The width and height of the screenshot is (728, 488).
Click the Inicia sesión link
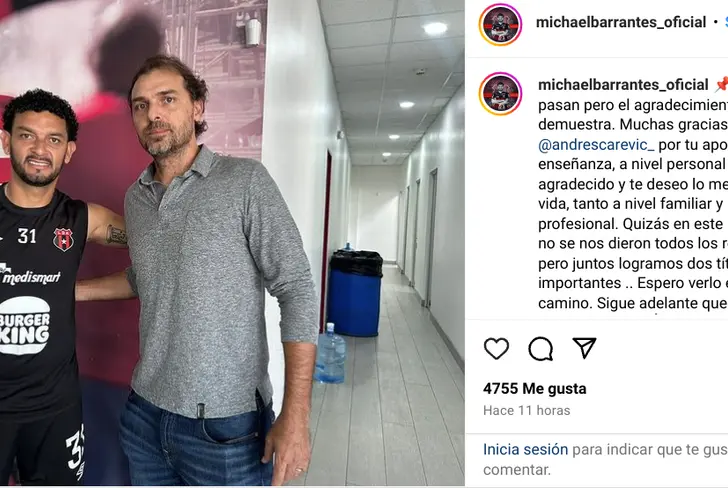[x=525, y=449]
